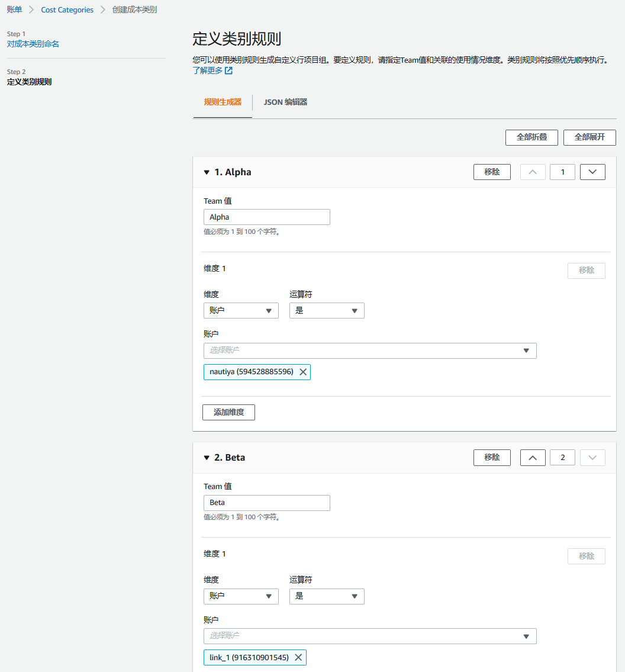Open Alpha's 维度 dropdown showing 账户
Viewport: 625px width, 672px height.
pos(241,311)
